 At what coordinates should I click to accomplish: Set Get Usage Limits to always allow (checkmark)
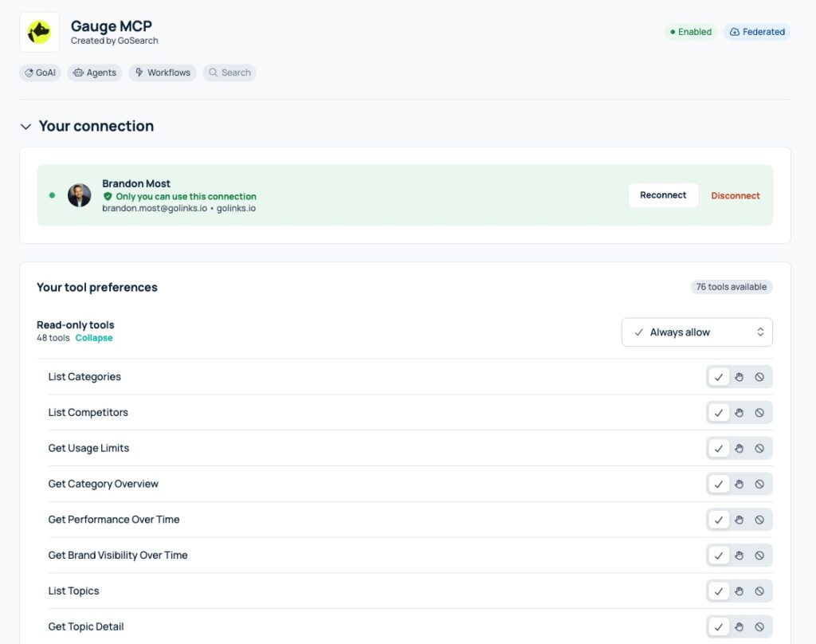(x=719, y=448)
